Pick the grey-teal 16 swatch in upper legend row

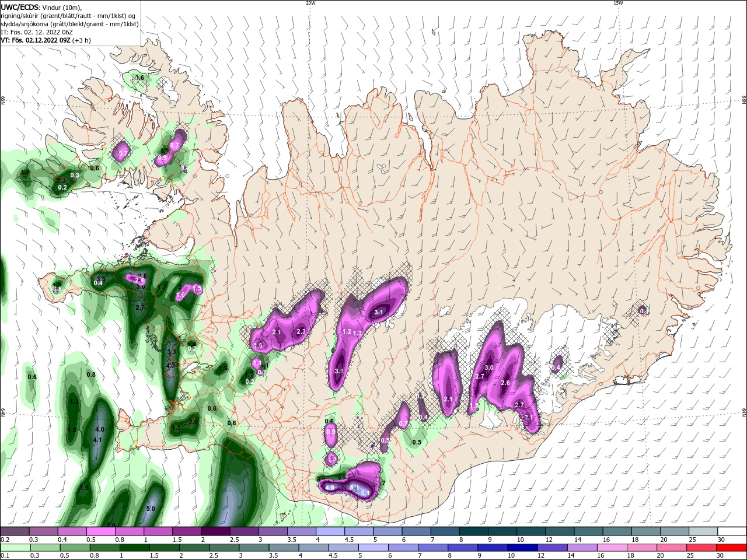(617, 531)
